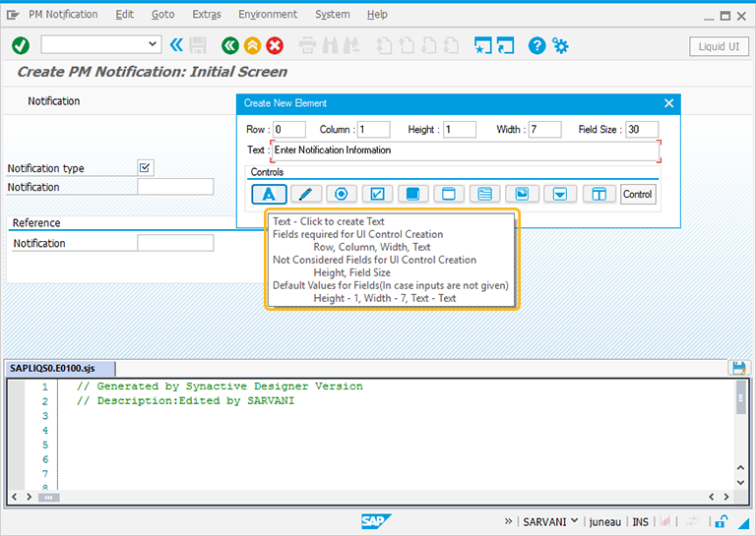Image resolution: width=756 pixels, height=536 pixels.
Task: Select the Text (A) control icon
Action: 269,194
